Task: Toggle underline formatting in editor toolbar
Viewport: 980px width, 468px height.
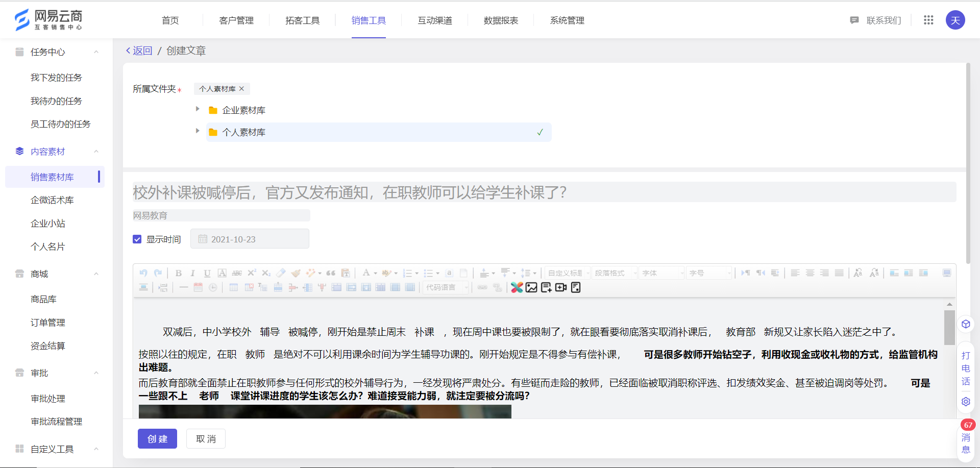Action: coord(207,273)
